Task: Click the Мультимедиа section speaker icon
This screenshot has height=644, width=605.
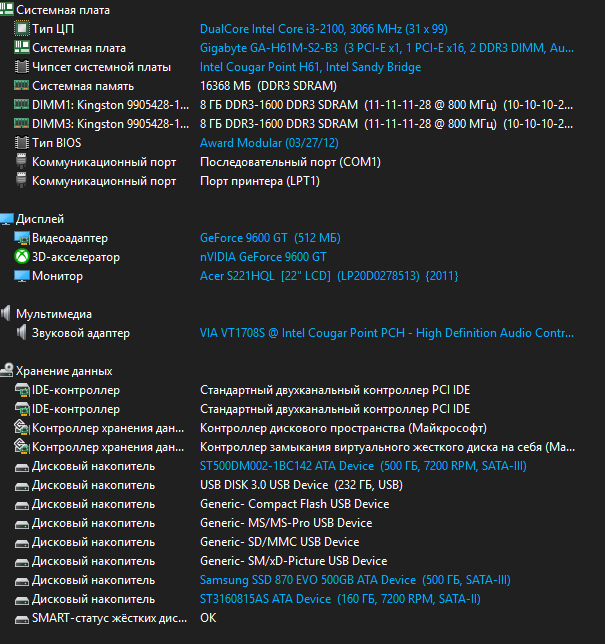Action: 6,313
